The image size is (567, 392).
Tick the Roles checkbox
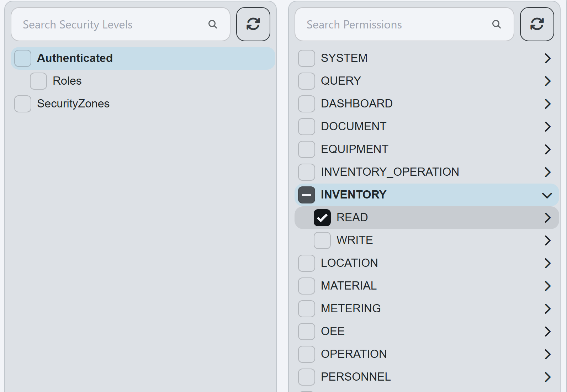click(38, 81)
